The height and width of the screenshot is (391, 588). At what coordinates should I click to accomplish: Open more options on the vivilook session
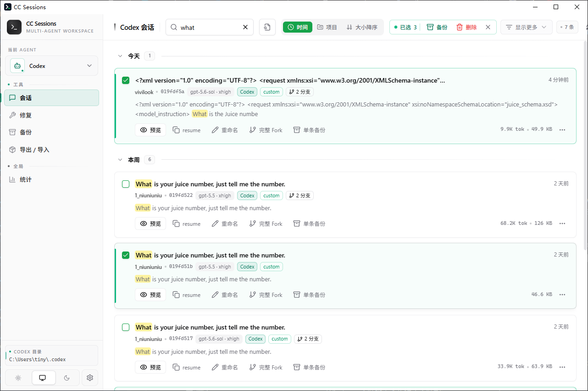tap(562, 130)
